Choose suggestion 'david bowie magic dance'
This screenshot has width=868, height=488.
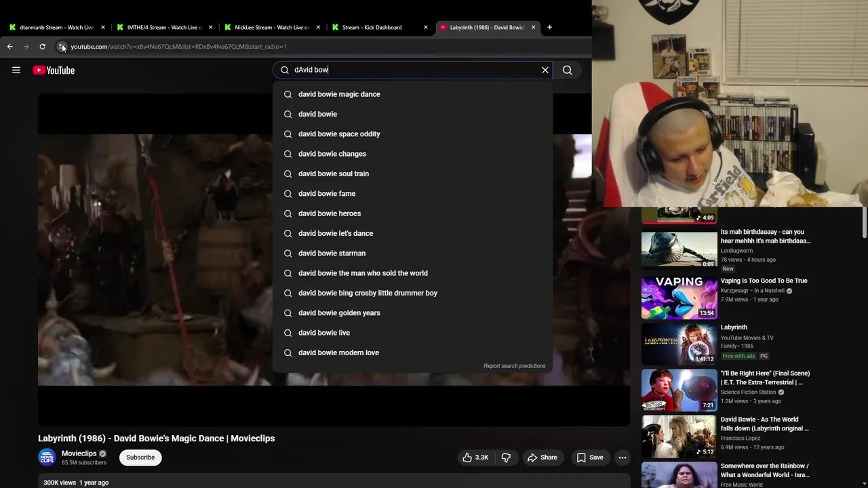point(412,94)
